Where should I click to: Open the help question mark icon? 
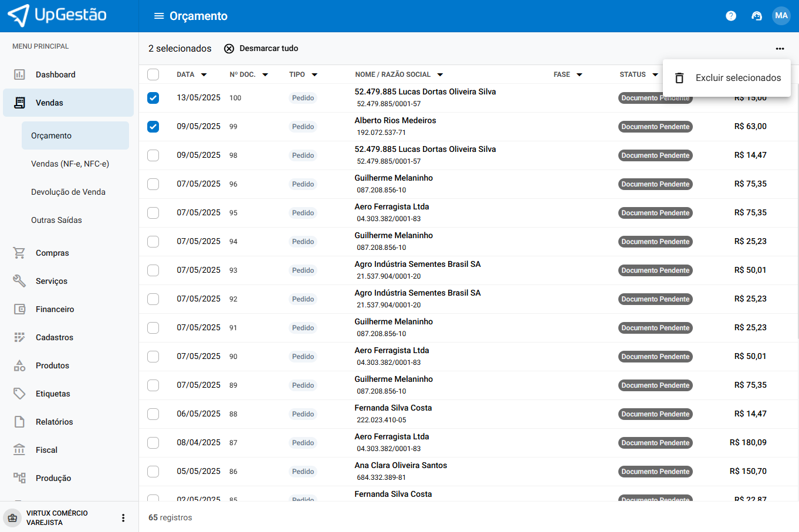click(730, 16)
